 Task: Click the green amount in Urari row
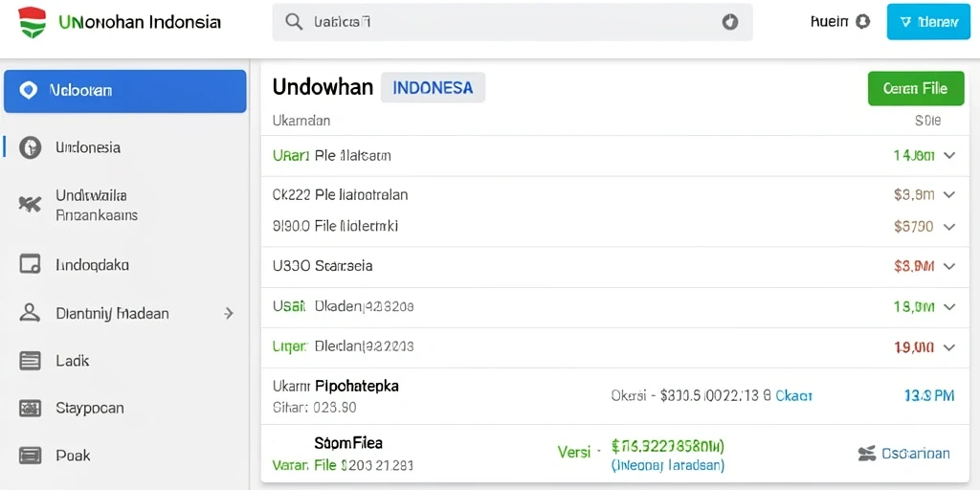(x=914, y=156)
